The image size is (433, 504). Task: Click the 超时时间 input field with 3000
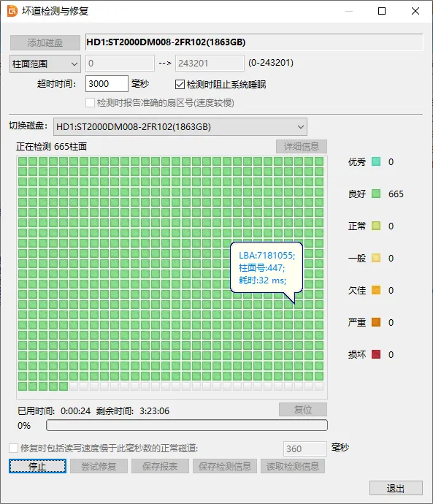(107, 83)
